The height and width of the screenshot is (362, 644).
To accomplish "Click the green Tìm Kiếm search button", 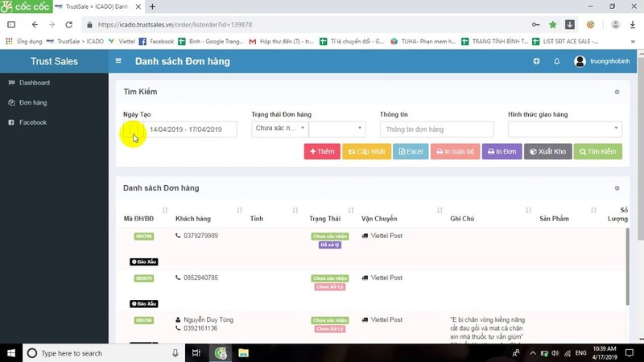I will (x=597, y=151).
